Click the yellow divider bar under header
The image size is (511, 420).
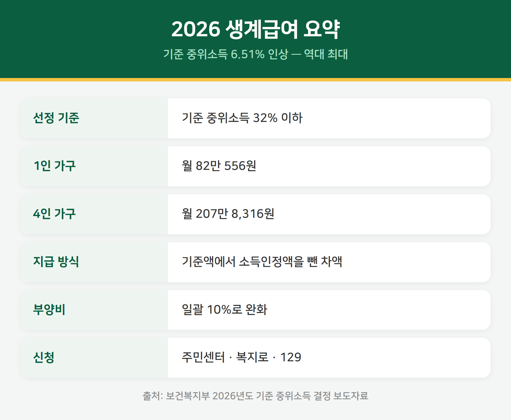[x=256, y=80]
